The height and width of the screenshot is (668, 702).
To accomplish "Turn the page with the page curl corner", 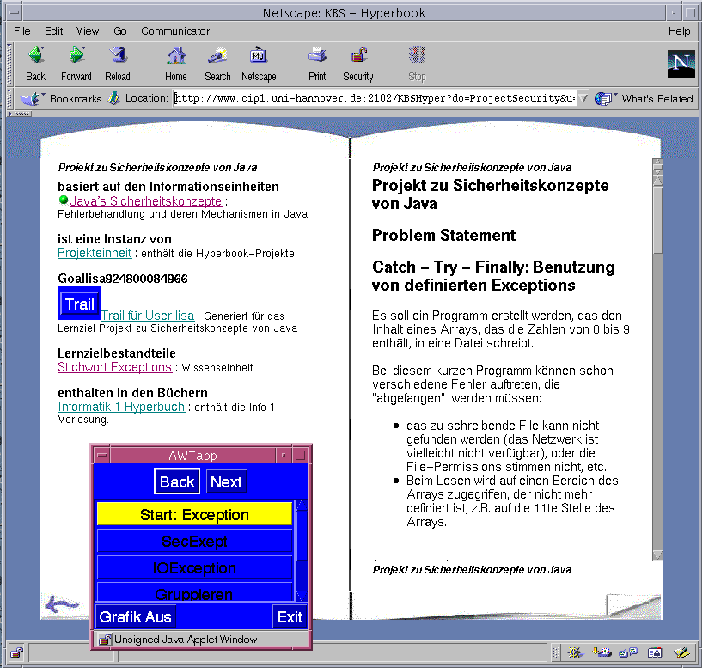I will click(635, 605).
